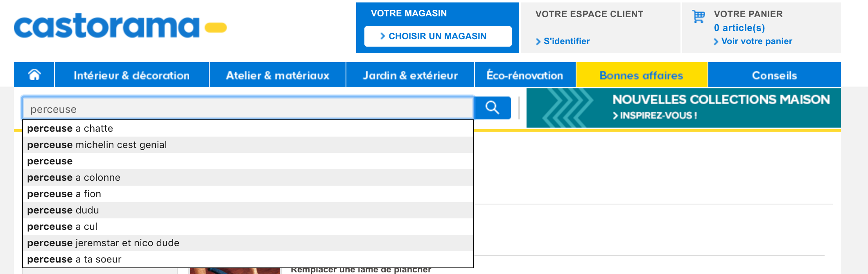Click the shopping cart icon
Screen dimensions: 868x274
tap(698, 16)
